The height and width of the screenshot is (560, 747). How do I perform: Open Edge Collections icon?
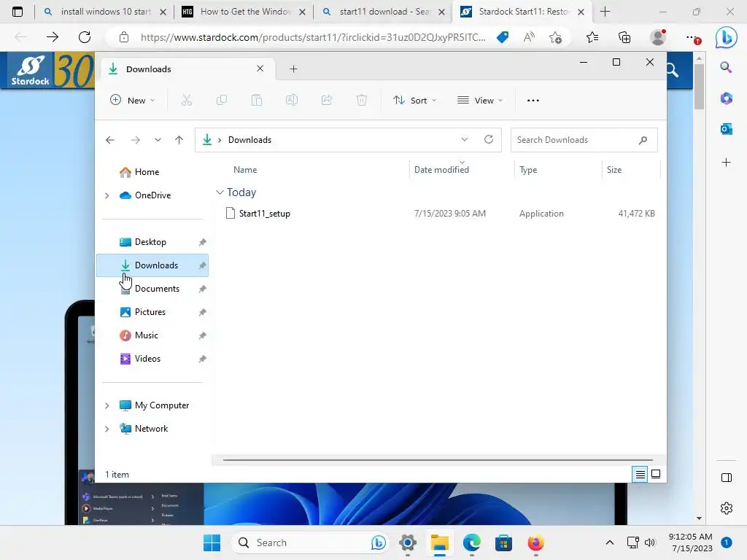[624, 37]
